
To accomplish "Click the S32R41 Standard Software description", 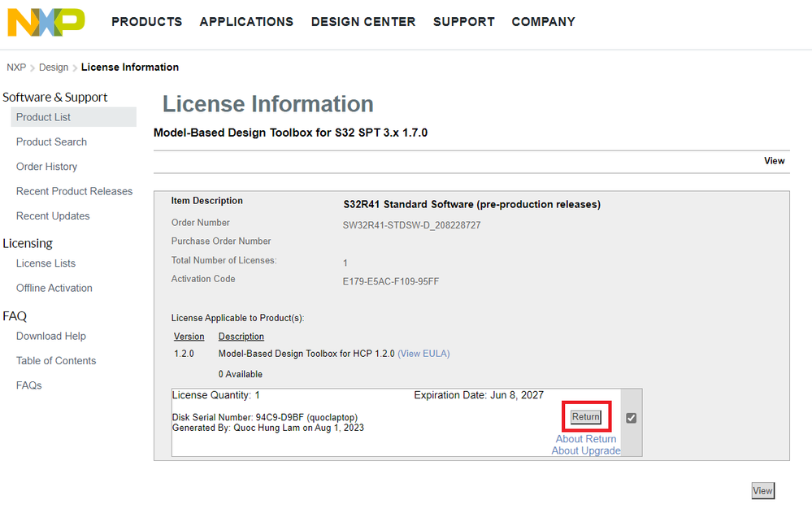I will (x=471, y=205).
